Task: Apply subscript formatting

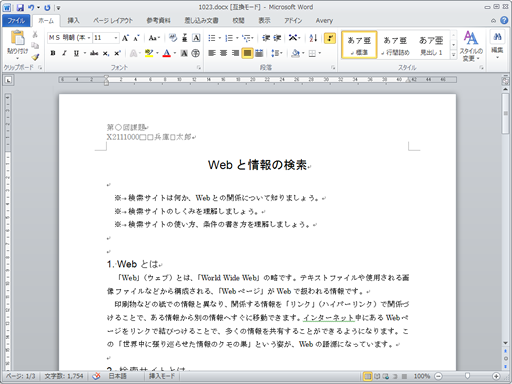Action: click(106, 53)
